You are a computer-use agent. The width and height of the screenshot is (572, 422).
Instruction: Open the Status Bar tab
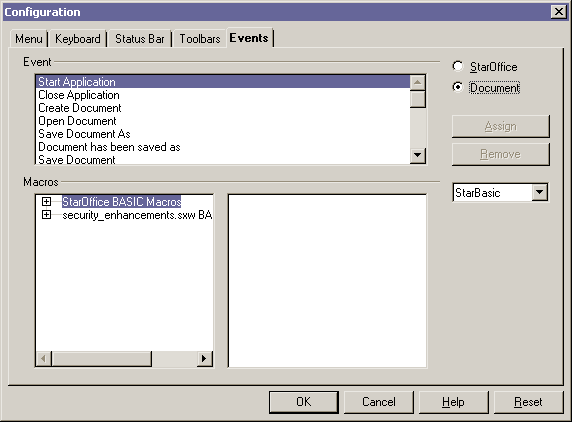(x=140, y=39)
